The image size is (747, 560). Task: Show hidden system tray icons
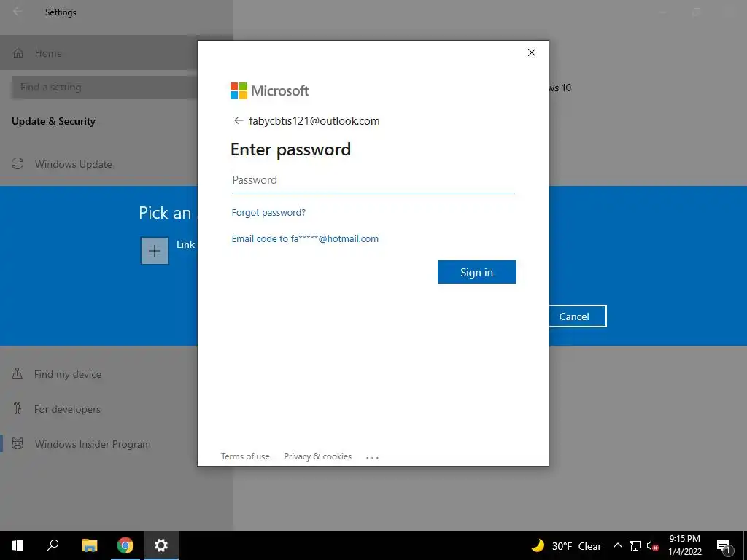pyautogui.click(x=617, y=545)
